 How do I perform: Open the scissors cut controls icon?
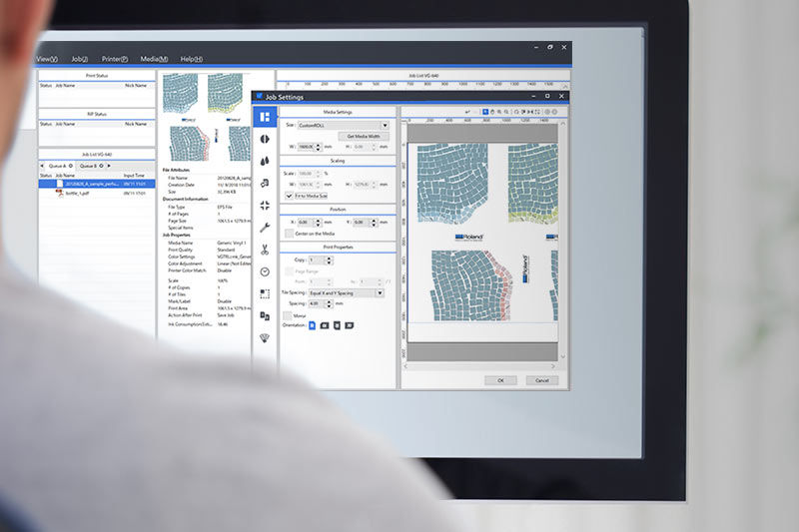[x=265, y=250]
